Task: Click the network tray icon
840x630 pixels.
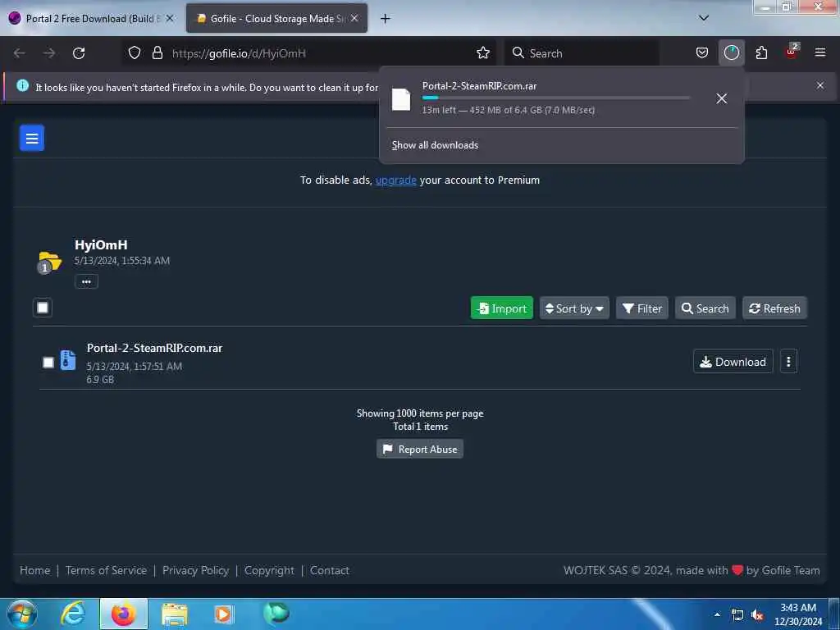Action: [x=737, y=614]
